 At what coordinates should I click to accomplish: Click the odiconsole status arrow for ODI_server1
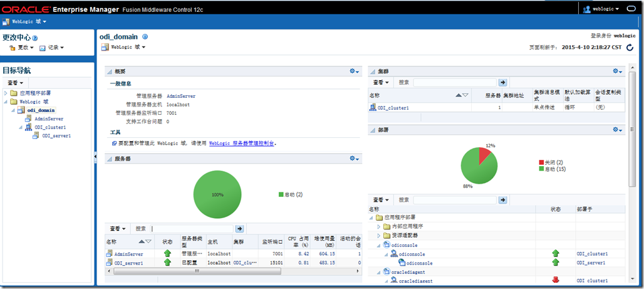[556, 262]
